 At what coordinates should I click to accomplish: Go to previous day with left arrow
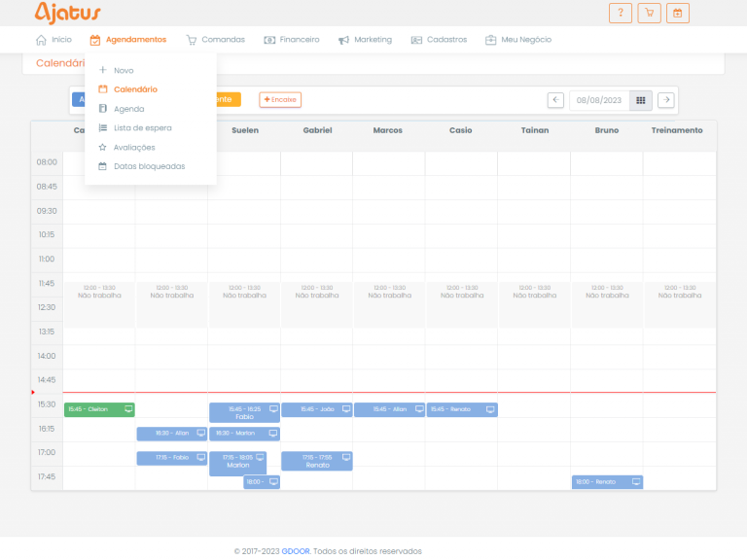555,99
